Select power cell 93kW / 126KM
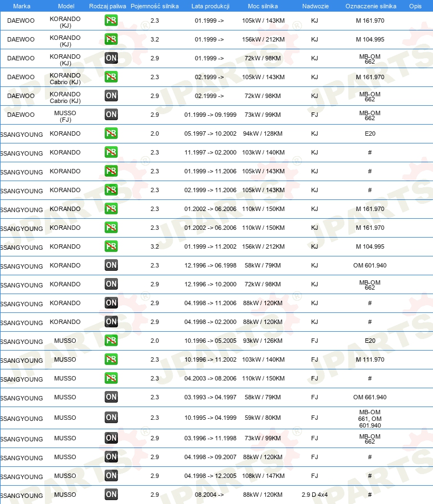Viewport: 433px width, 504px height. tap(262, 341)
